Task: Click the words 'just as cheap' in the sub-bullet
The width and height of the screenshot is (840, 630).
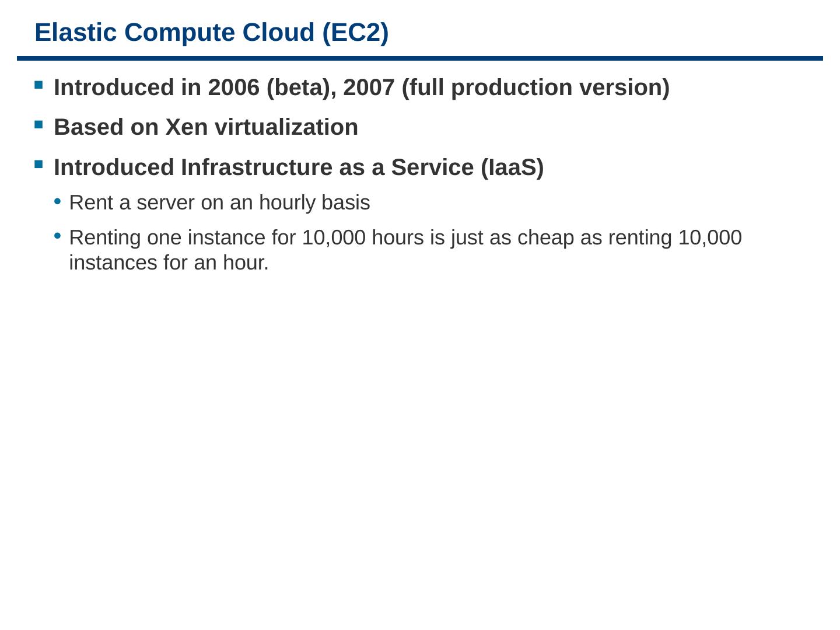Action: (x=512, y=238)
